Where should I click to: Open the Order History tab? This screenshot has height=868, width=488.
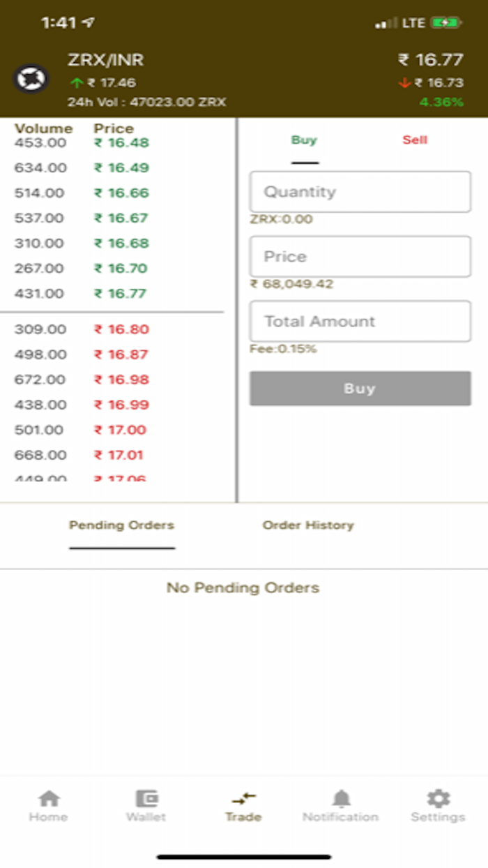(x=308, y=525)
